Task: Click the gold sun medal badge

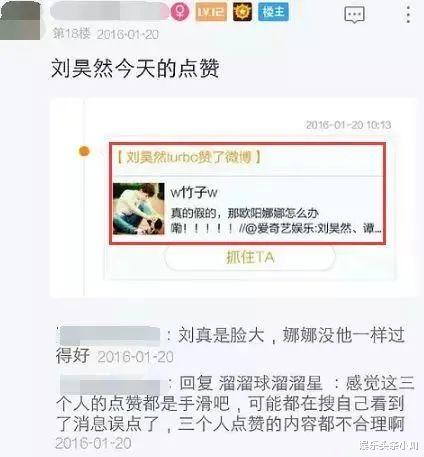Action: pos(242,12)
